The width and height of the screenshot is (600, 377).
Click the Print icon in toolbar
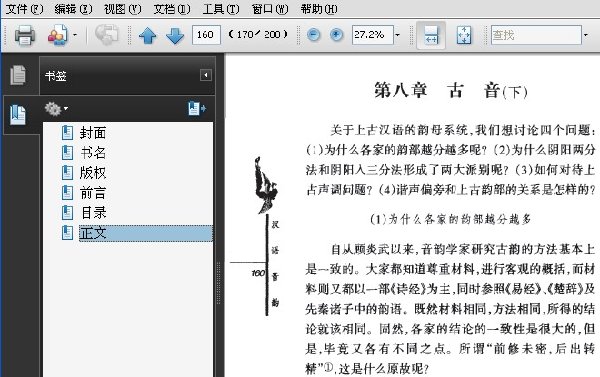point(25,35)
